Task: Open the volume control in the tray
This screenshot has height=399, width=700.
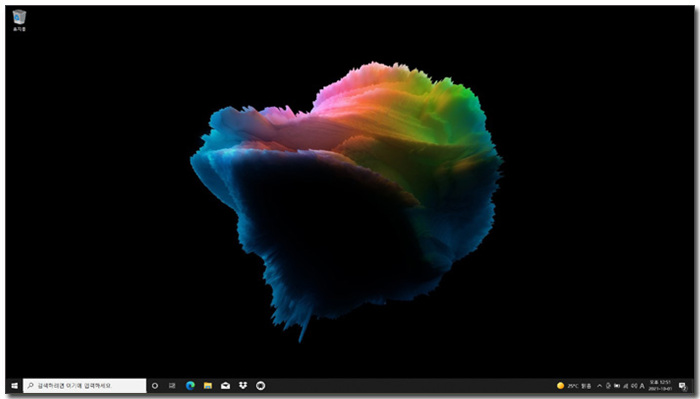Action: (x=634, y=386)
